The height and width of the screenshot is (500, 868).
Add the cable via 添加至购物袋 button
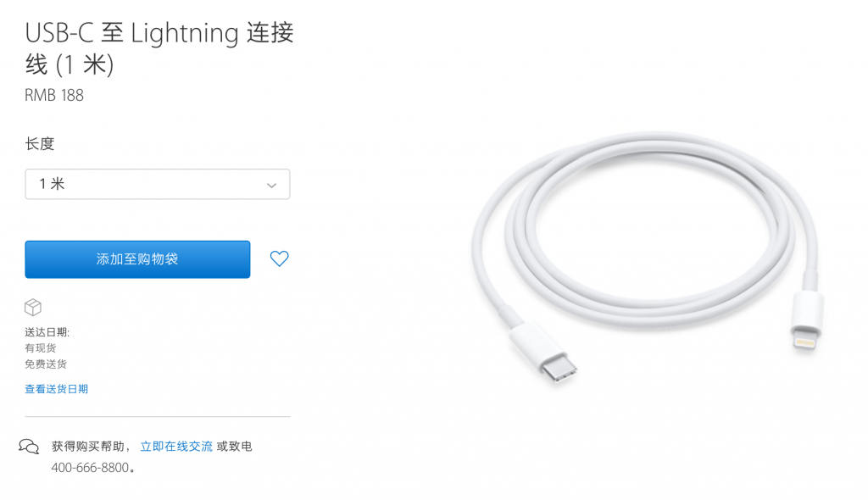coord(137,259)
